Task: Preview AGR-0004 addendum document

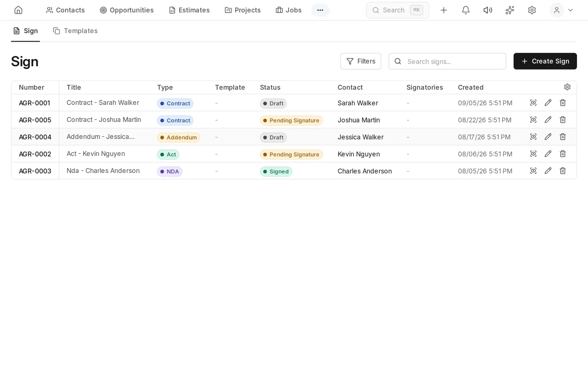Action: point(533,137)
